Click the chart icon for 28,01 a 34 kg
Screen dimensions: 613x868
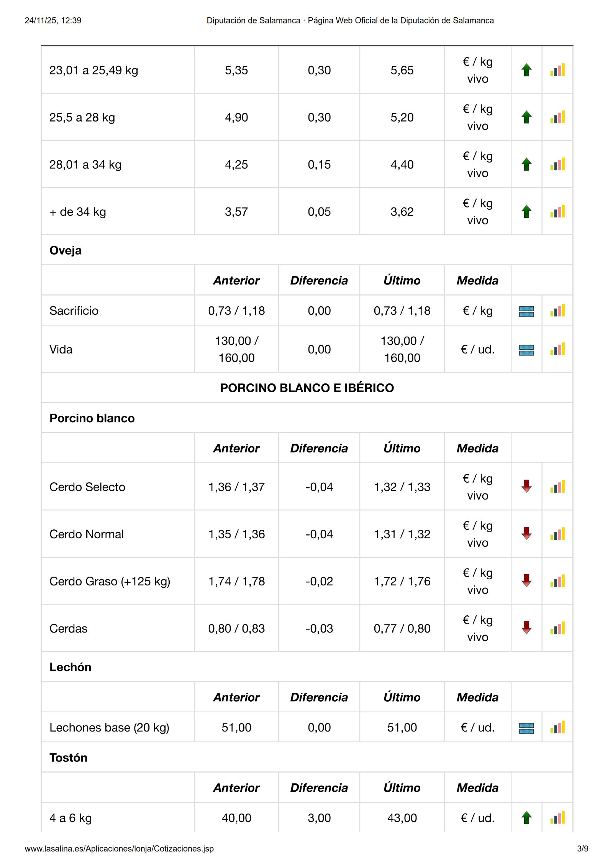[557, 164]
